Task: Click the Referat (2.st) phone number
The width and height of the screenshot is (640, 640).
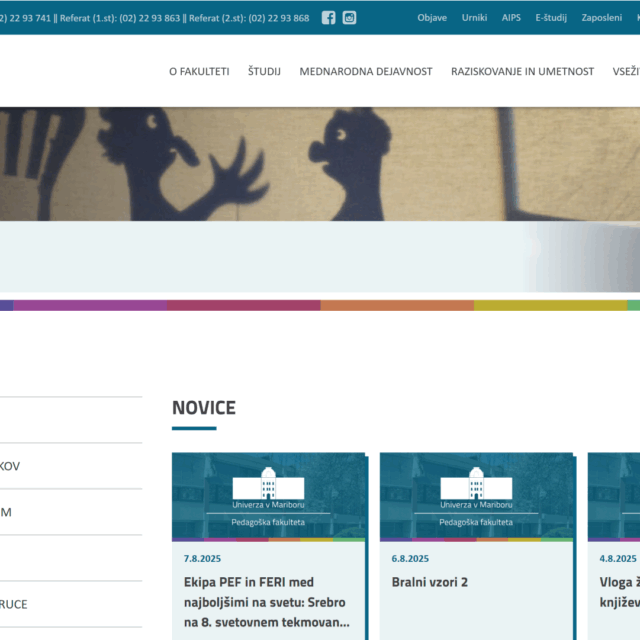Action: click(278, 18)
